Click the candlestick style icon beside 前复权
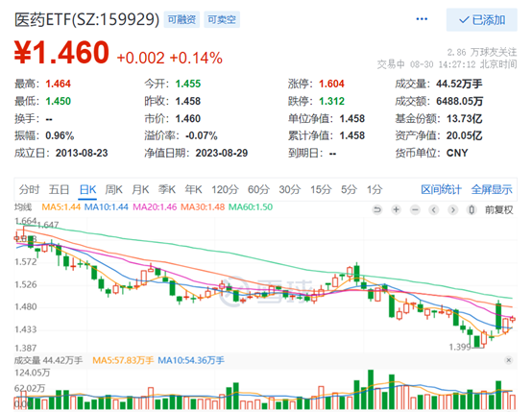 (x=472, y=210)
